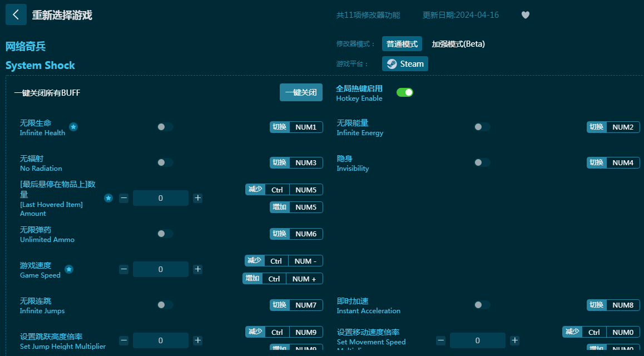Viewport: 644px width, 356px height.
Task: Enable the Unlimited Ammo toggle
Action: tap(165, 234)
